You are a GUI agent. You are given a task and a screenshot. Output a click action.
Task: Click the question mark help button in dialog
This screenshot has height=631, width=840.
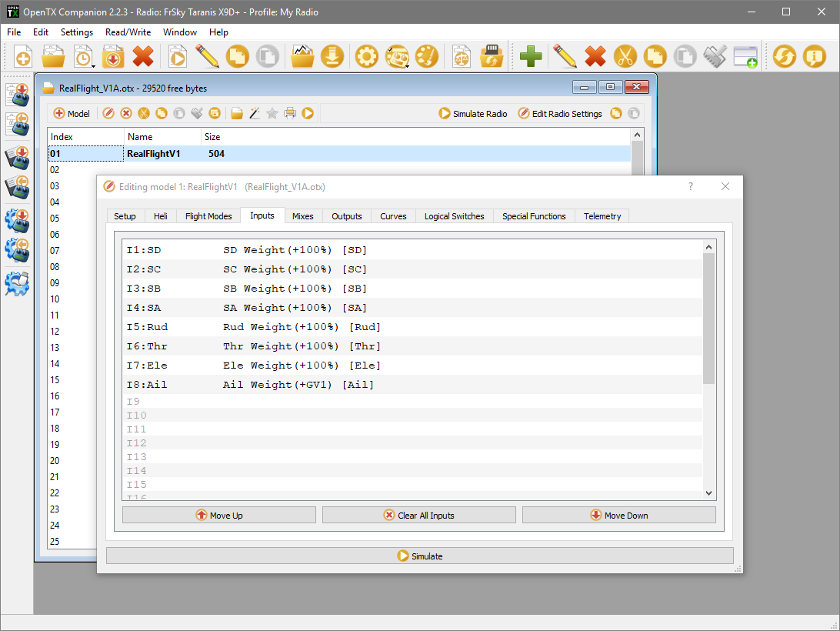click(691, 186)
